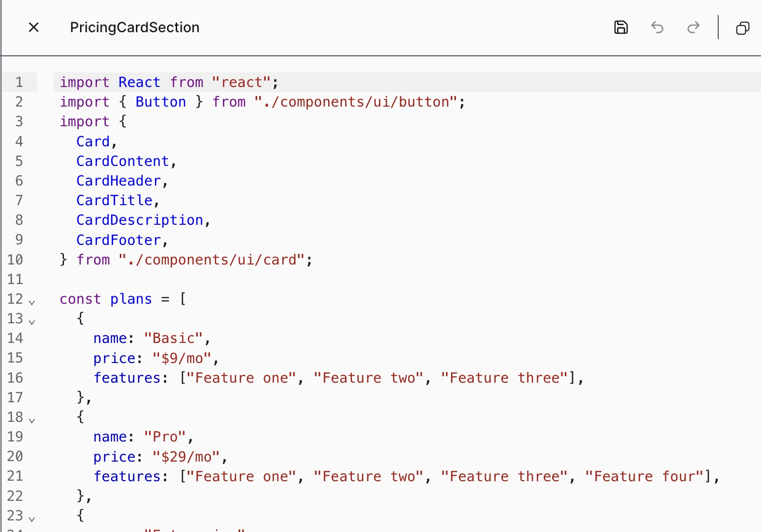The height and width of the screenshot is (532, 761).
Task: Click the CardContent import
Action: pos(123,161)
